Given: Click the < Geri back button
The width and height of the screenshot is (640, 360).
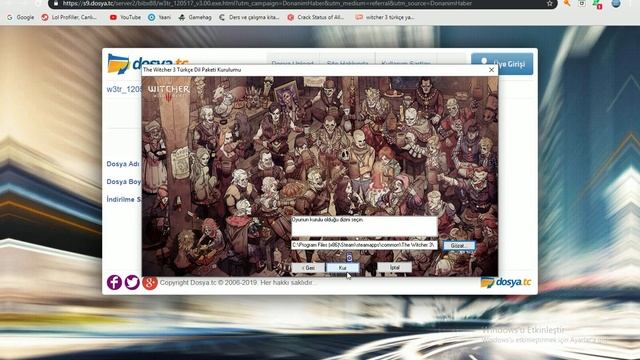Looking at the screenshot, I should pos(308,268).
